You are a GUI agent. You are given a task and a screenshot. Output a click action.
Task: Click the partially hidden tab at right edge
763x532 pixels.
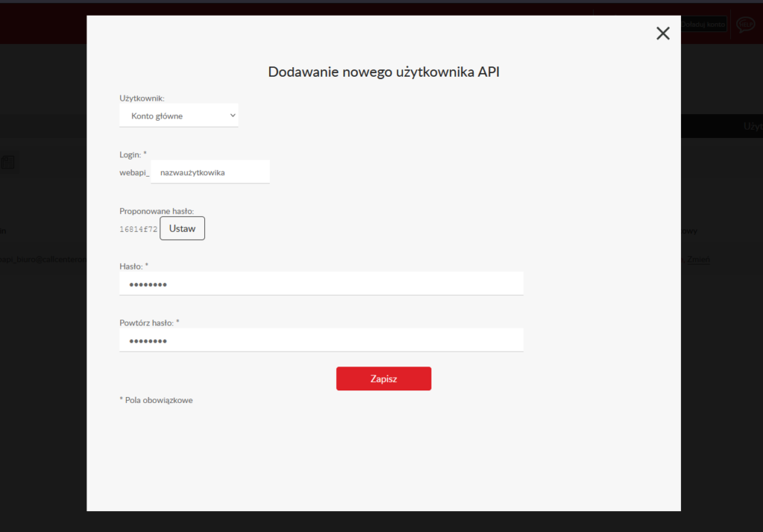[751, 126]
